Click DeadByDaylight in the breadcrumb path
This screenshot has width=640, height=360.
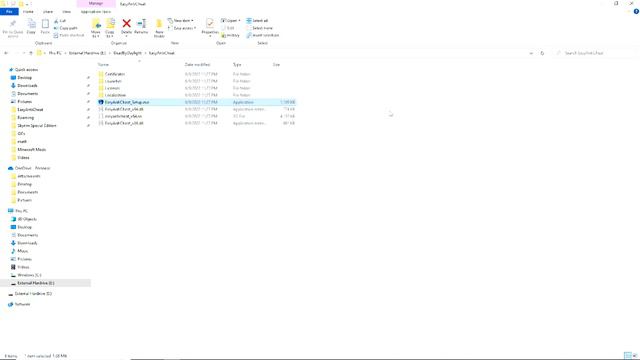(x=127, y=53)
